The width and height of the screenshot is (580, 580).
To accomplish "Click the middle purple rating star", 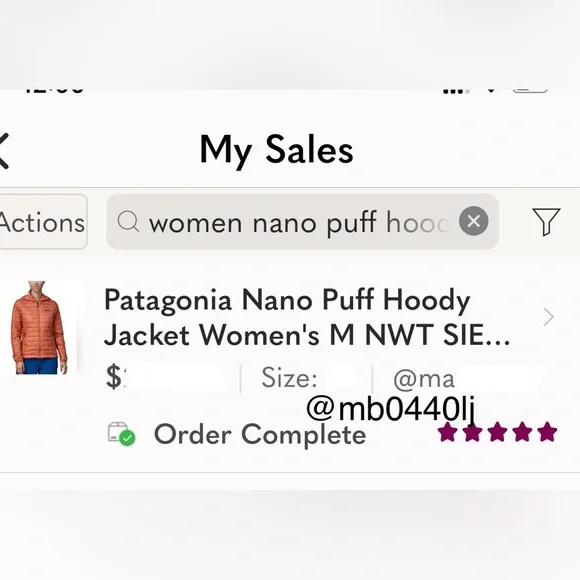I will [x=497, y=432].
